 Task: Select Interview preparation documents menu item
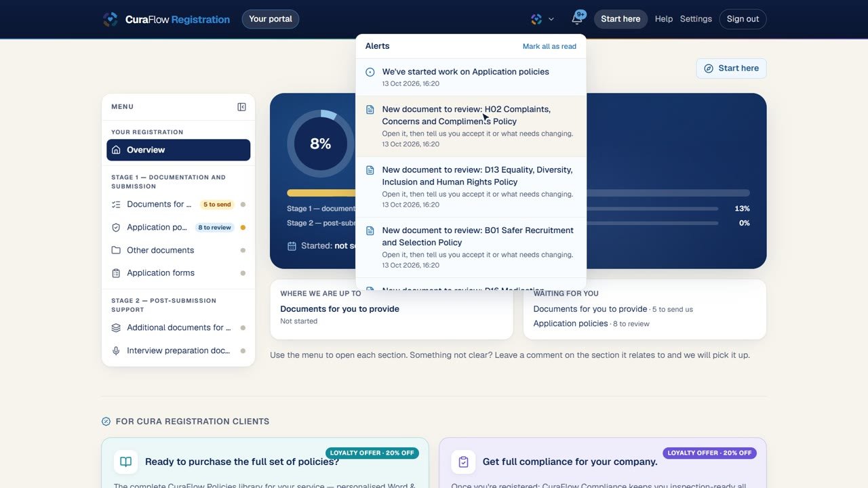(178, 351)
